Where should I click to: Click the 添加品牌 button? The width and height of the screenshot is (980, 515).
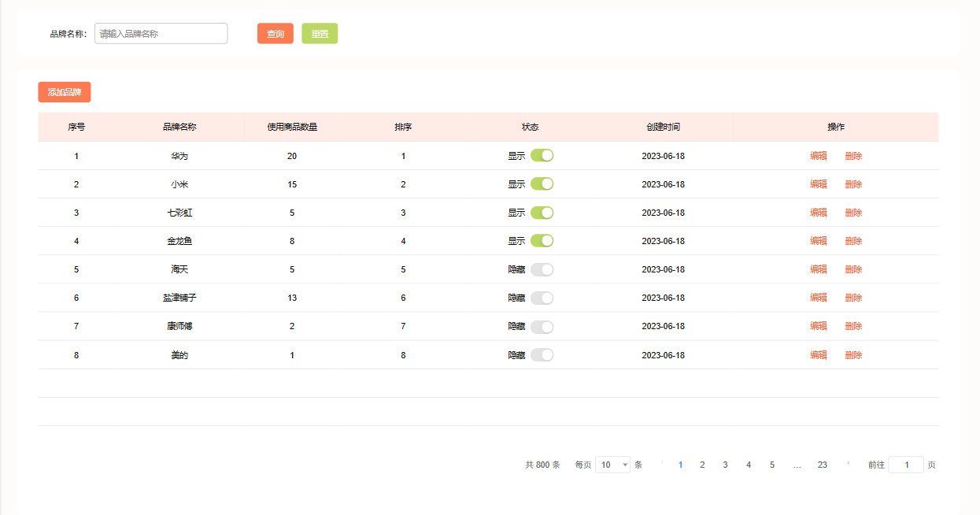[65, 92]
